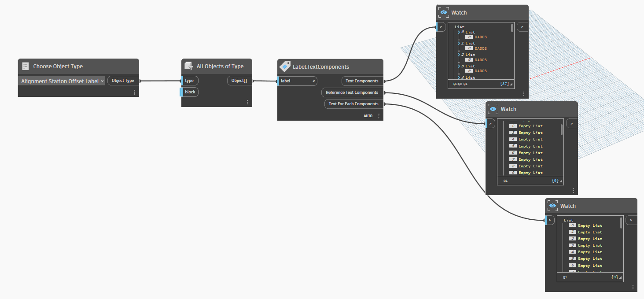Click @L1 label in Reference Text Components Watch
644x299 pixels.
point(506,181)
